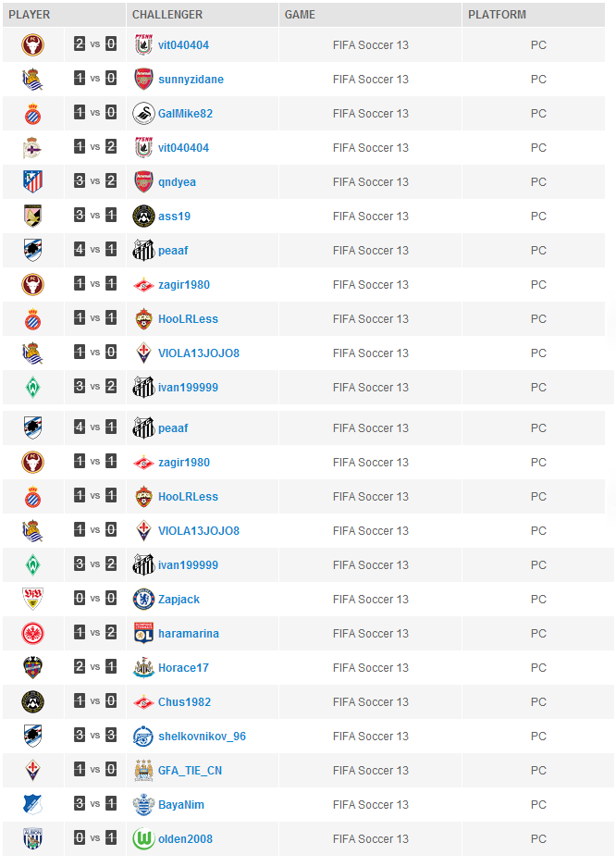Click the Atletico Madrid crest in Player column

[32, 181]
